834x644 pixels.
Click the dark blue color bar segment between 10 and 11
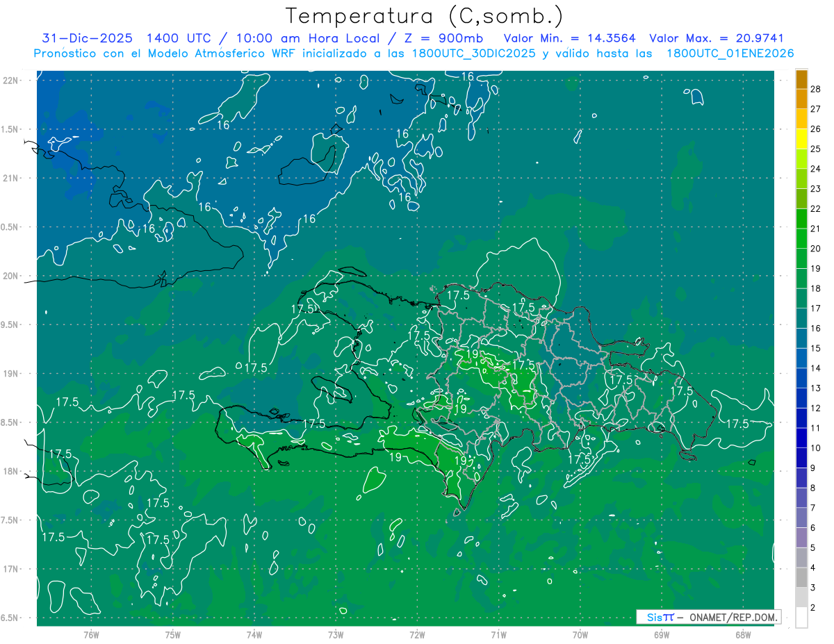coord(801,438)
